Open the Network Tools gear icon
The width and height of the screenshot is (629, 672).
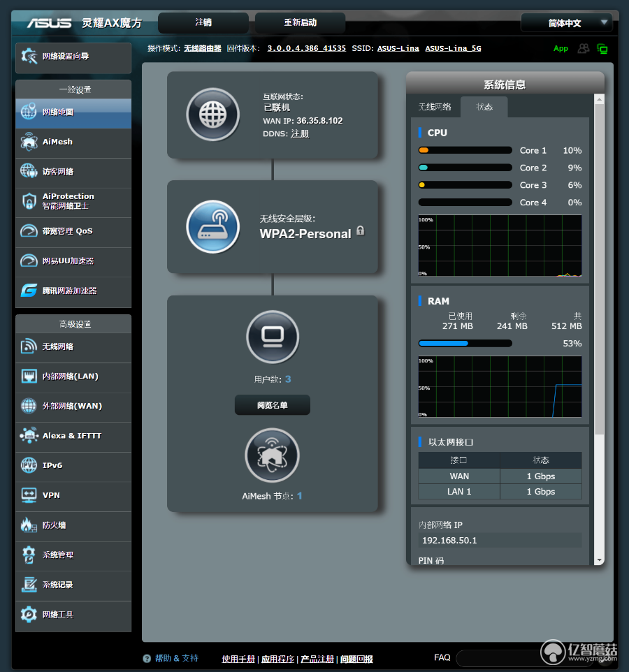(29, 614)
